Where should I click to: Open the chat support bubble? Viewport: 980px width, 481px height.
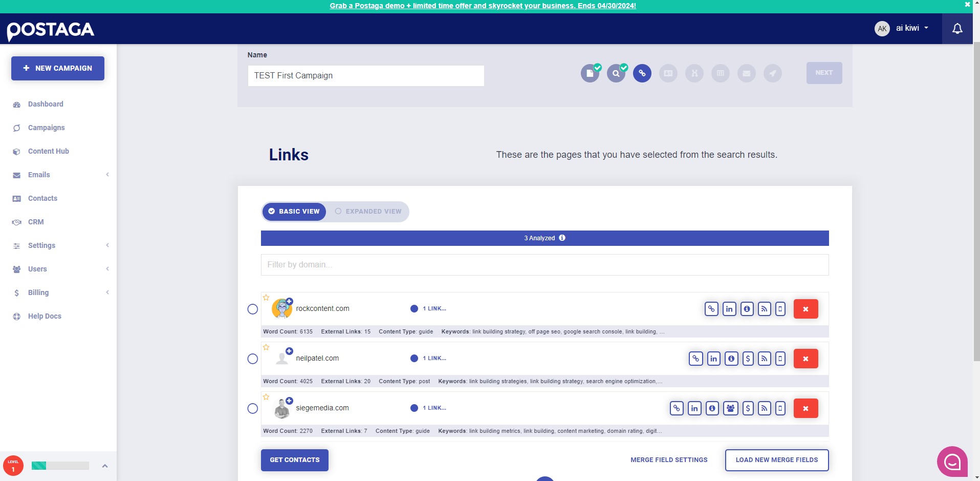952,462
